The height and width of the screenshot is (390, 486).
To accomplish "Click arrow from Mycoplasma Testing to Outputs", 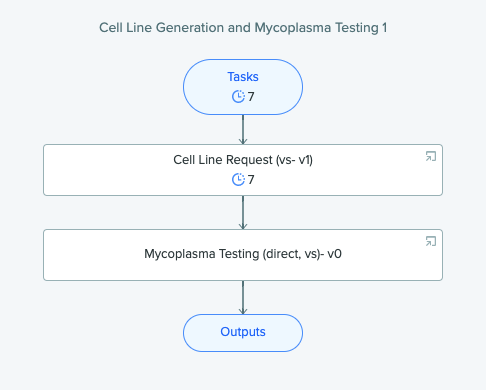I will click(243, 298).
